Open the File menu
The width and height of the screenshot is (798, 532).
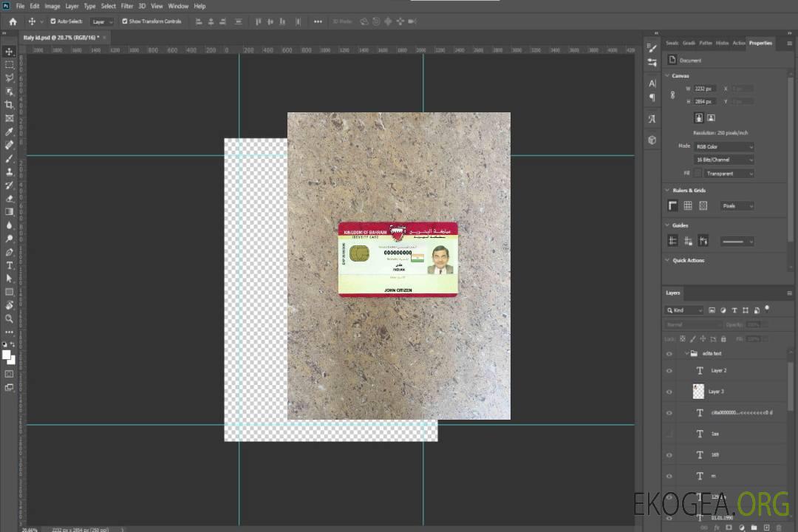point(20,6)
